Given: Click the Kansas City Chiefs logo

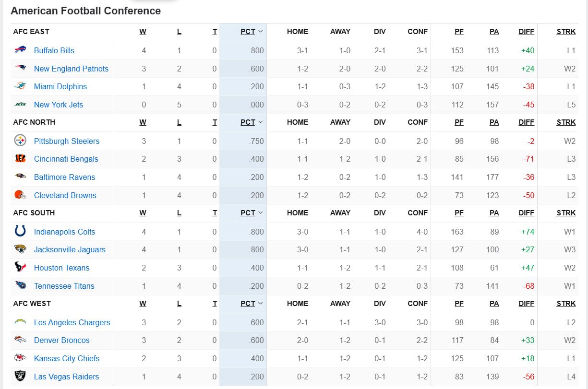Looking at the screenshot, I should click(20, 358).
